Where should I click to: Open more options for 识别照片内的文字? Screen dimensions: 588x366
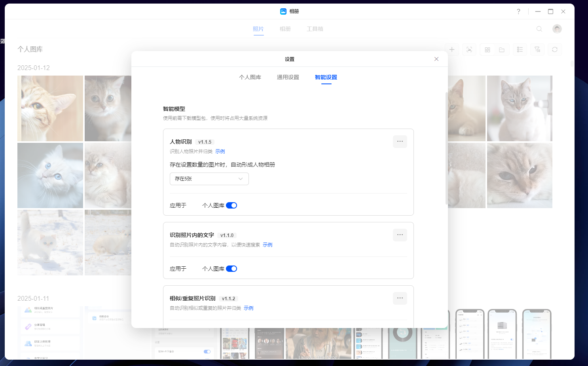click(400, 235)
